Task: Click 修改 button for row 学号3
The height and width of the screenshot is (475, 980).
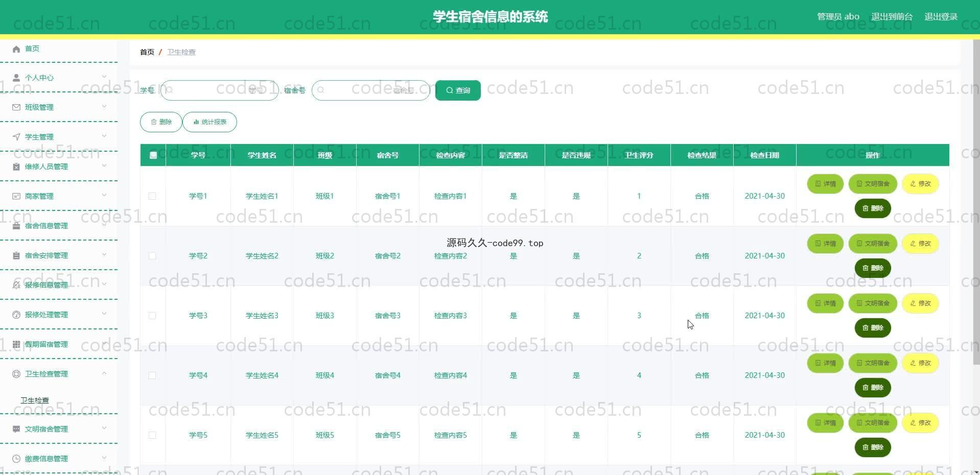Action: [920, 303]
